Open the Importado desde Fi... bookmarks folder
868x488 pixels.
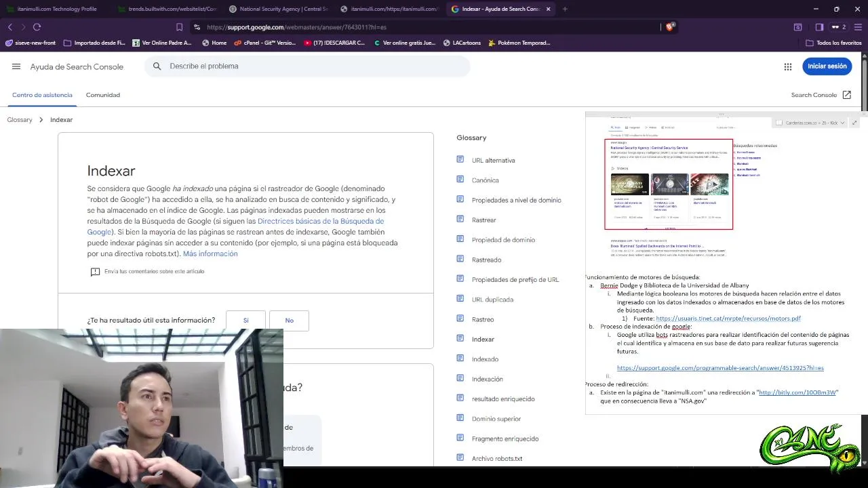point(94,43)
